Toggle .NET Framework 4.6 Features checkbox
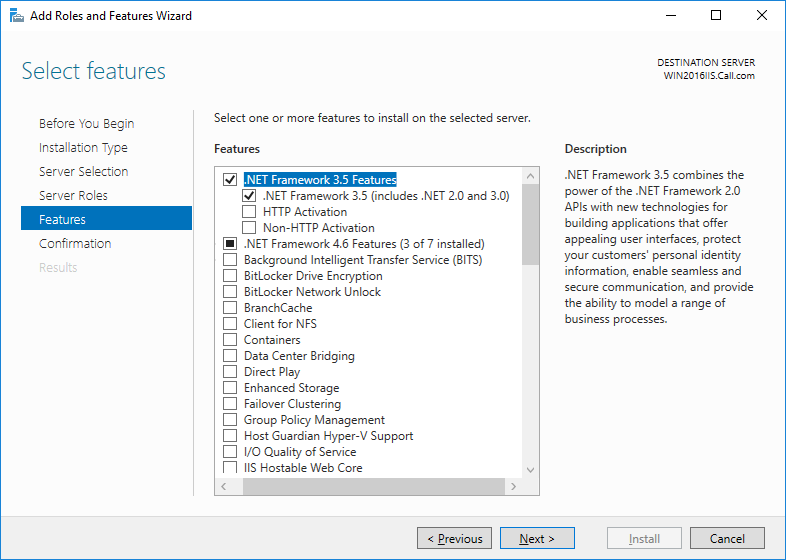 (230, 244)
